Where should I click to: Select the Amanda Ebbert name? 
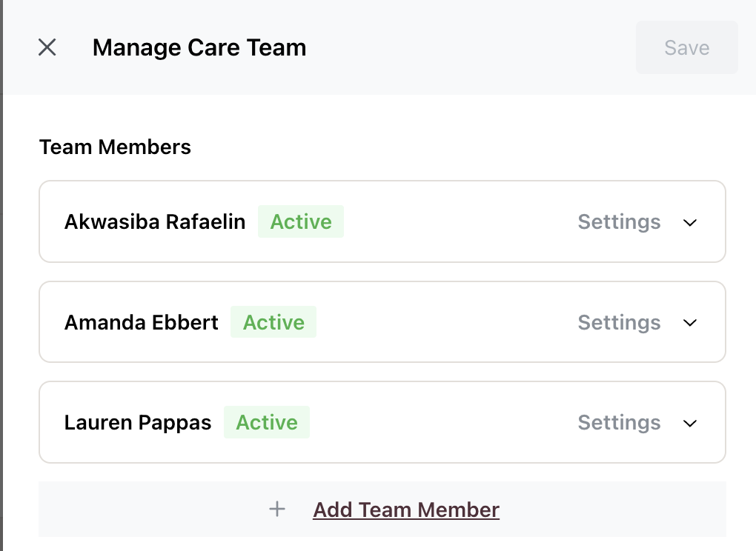[142, 323]
